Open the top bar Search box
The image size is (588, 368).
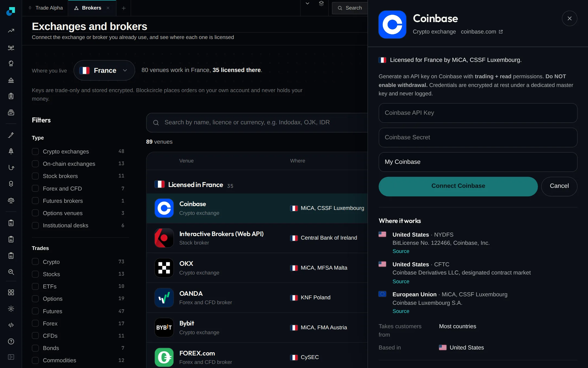350,8
